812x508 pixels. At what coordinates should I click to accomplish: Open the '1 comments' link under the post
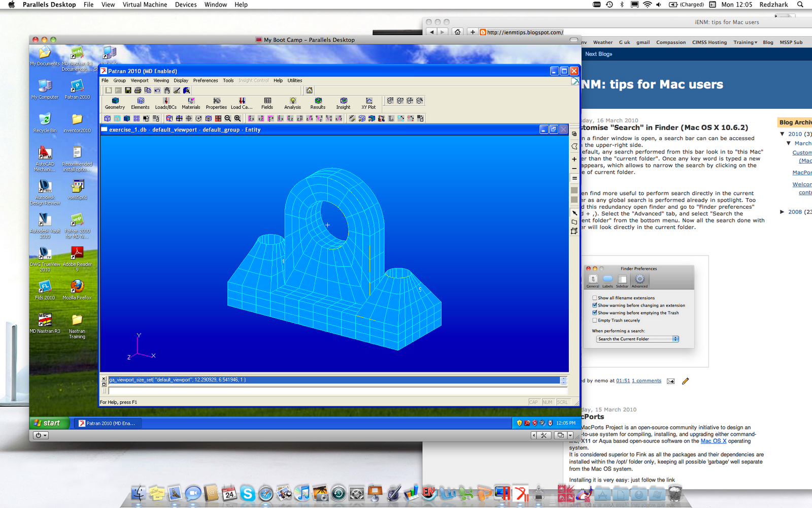[647, 380]
